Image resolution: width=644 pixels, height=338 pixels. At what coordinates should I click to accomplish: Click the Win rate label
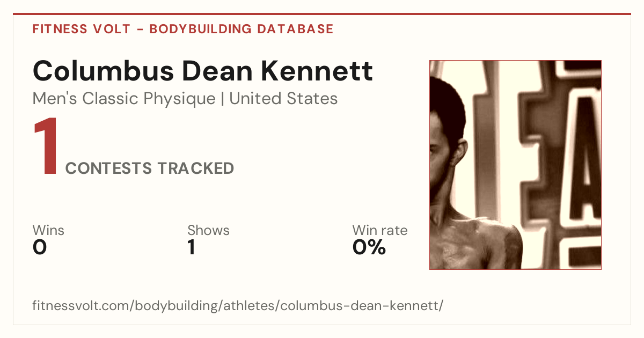click(x=380, y=230)
